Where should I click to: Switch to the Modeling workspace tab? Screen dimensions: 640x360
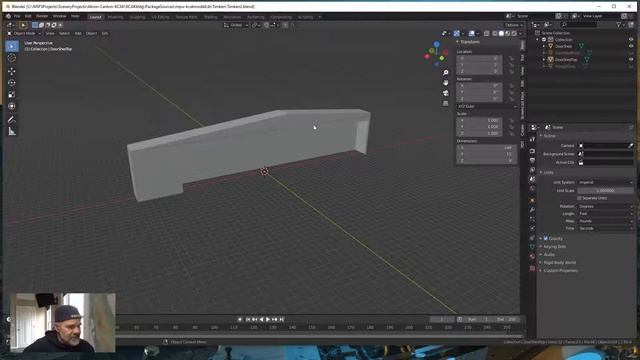click(x=116, y=17)
